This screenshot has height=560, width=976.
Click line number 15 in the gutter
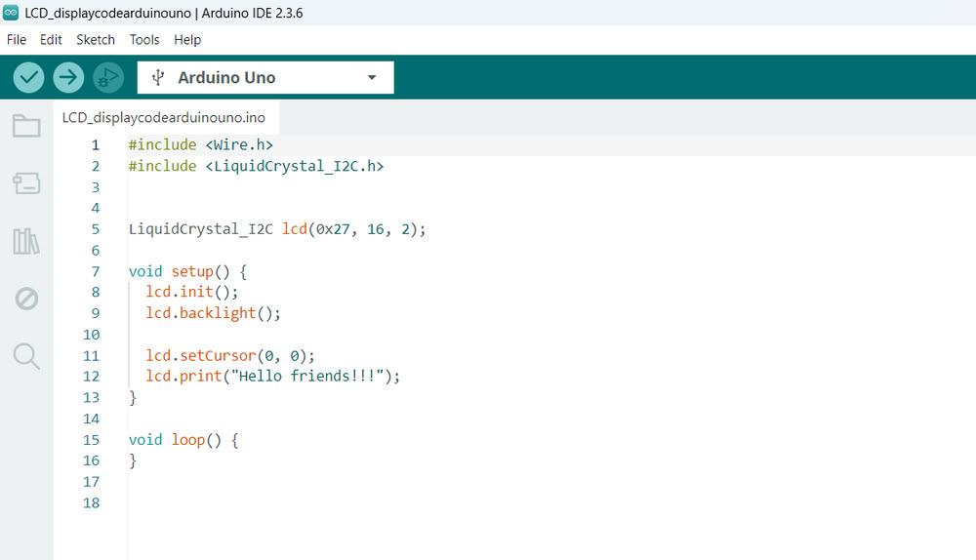[91, 440]
